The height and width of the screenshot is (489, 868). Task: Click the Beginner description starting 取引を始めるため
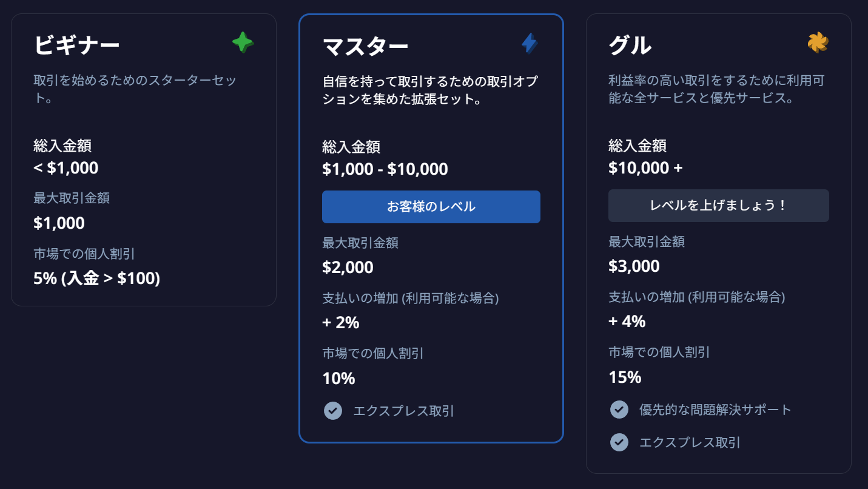coord(135,89)
